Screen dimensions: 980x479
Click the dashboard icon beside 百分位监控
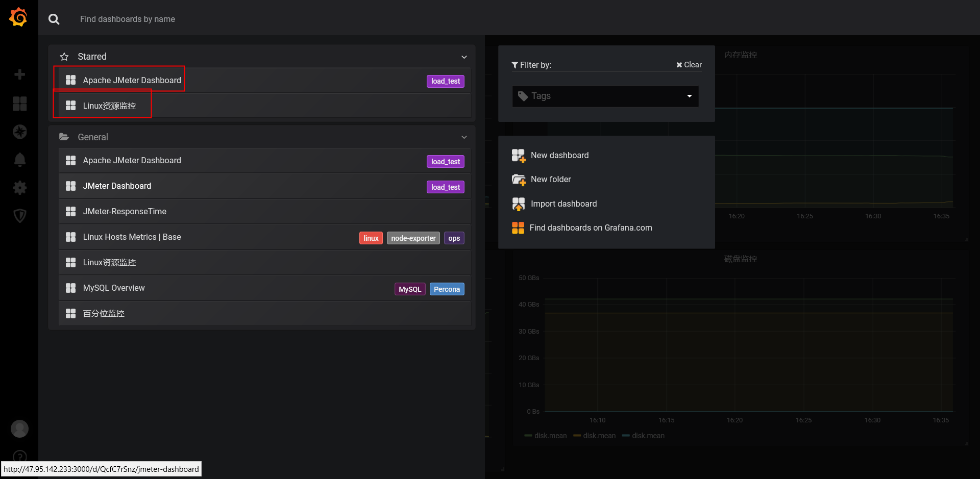pos(70,313)
